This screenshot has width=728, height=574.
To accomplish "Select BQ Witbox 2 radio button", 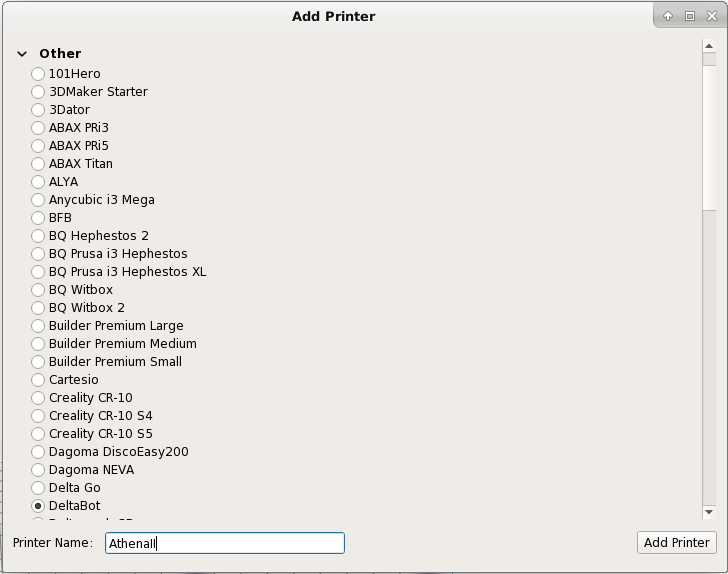I will [x=38, y=308].
